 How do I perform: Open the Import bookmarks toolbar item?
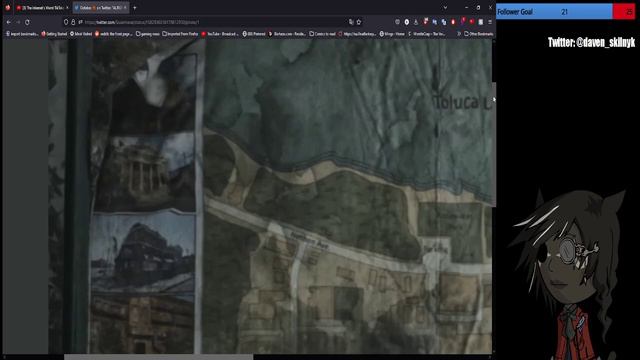click(x=22, y=34)
